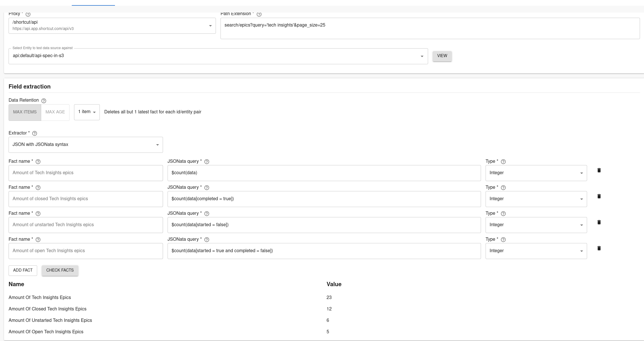Viewport: 644px width, 341px height.
Task: Delete the open Tech Insights epics fact
Action: click(x=599, y=248)
